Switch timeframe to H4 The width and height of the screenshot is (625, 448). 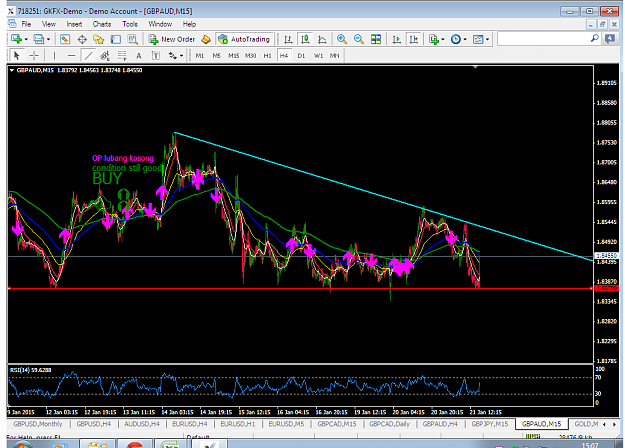click(284, 55)
